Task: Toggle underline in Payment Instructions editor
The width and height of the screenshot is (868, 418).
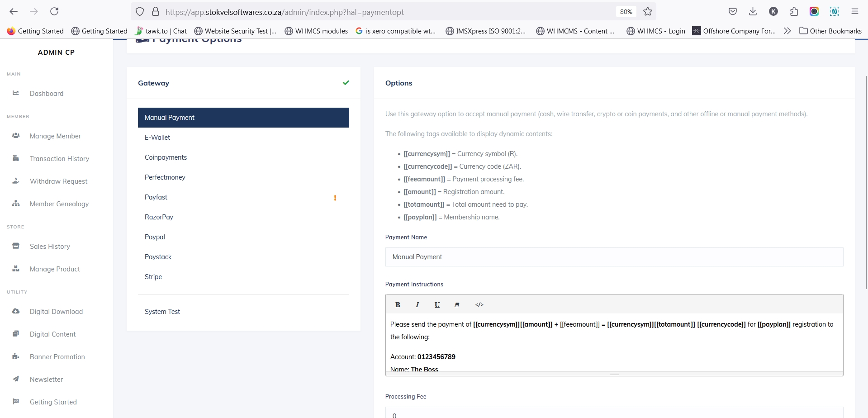Action: point(437,304)
